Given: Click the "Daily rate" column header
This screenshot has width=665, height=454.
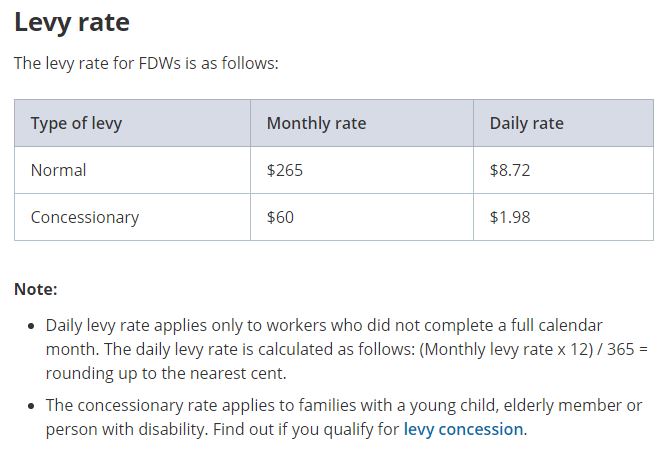Looking at the screenshot, I should click(x=526, y=124).
